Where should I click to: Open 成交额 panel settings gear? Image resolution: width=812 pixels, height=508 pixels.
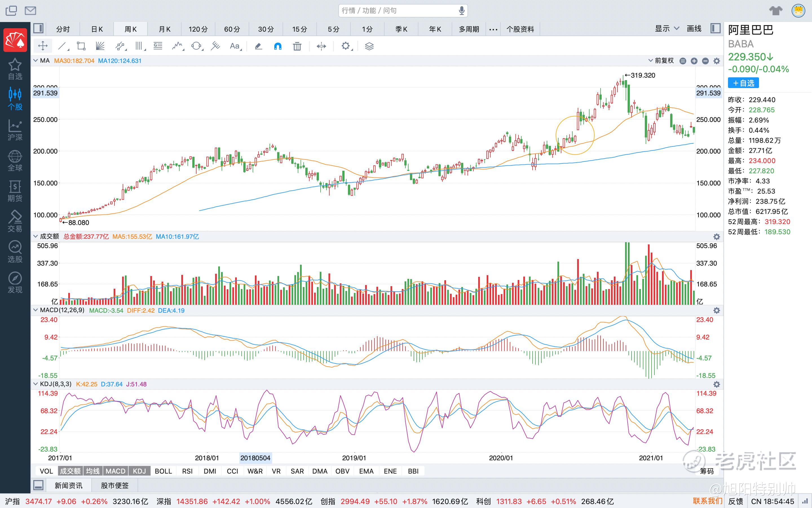pyautogui.click(x=716, y=237)
